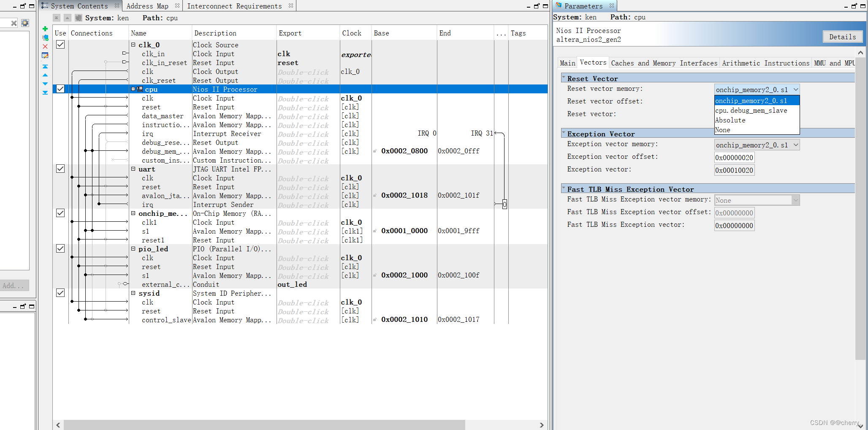Click the Export column header
The height and width of the screenshot is (430, 868).
(308, 33)
